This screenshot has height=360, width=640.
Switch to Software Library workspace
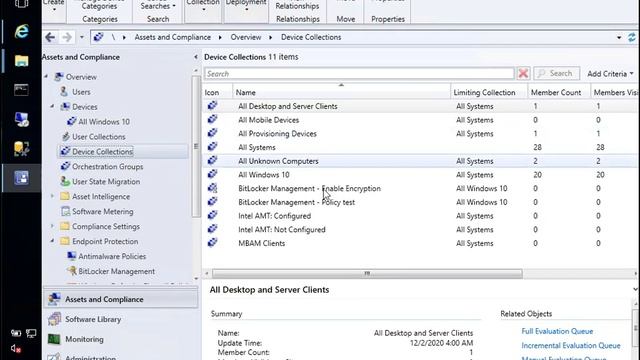121,319
